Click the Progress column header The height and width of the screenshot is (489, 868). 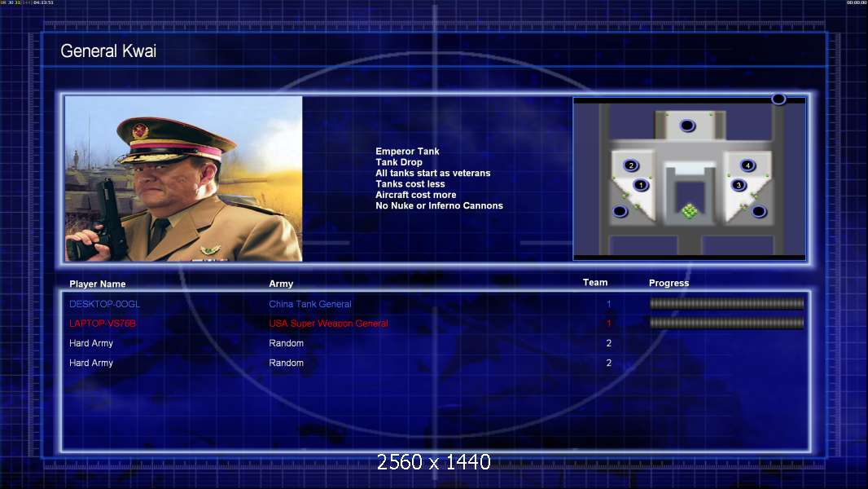click(669, 283)
